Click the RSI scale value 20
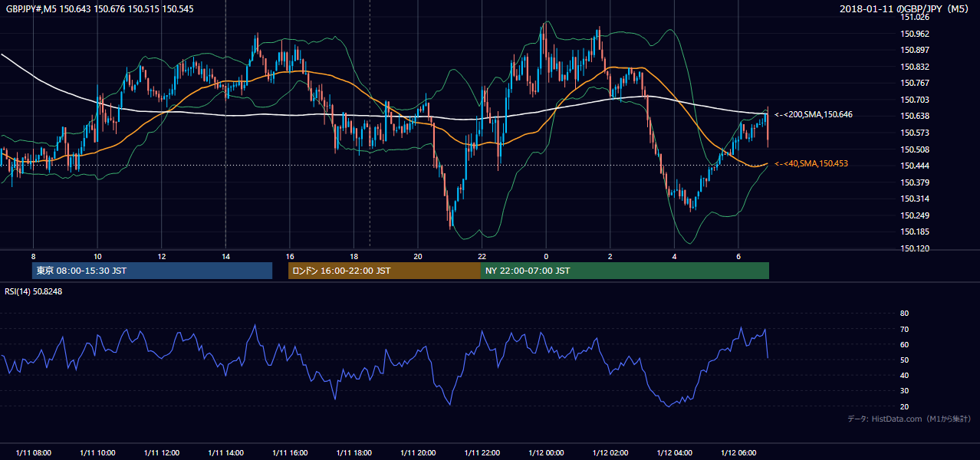This screenshot has width=980, height=460. pyautogui.click(x=904, y=406)
